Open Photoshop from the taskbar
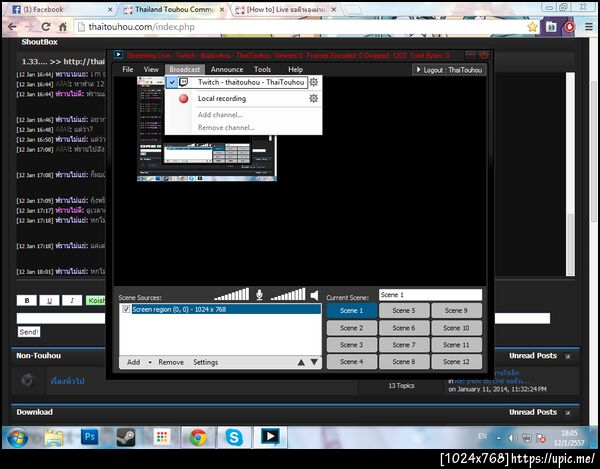Viewport: 600px width, 469px height. click(x=90, y=437)
